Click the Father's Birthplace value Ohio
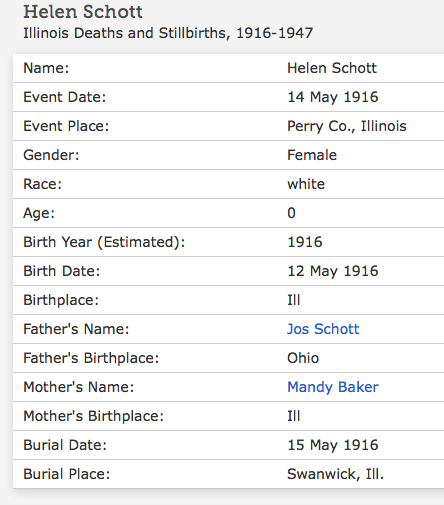This screenshot has height=505, width=444. (x=303, y=358)
